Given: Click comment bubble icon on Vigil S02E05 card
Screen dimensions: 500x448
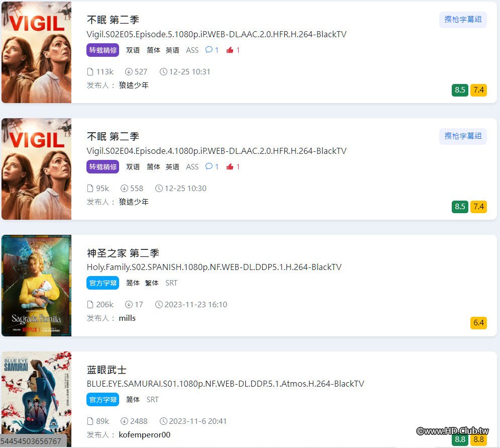Looking at the screenshot, I should coord(209,50).
